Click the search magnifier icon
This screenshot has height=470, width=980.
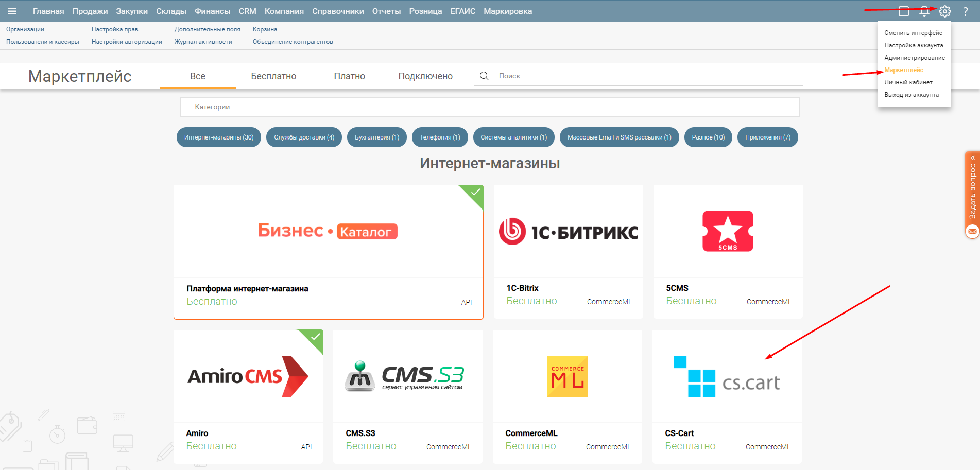pyautogui.click(x=484, y=76)
